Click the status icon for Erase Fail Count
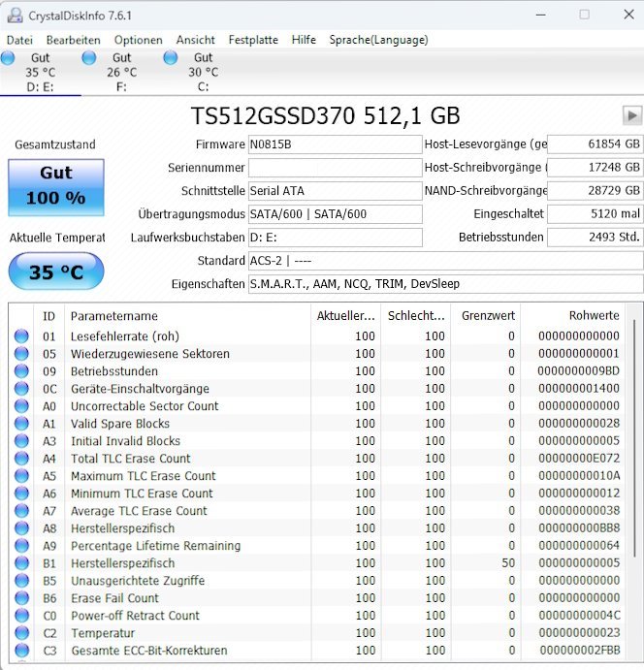 click(21, 598)
